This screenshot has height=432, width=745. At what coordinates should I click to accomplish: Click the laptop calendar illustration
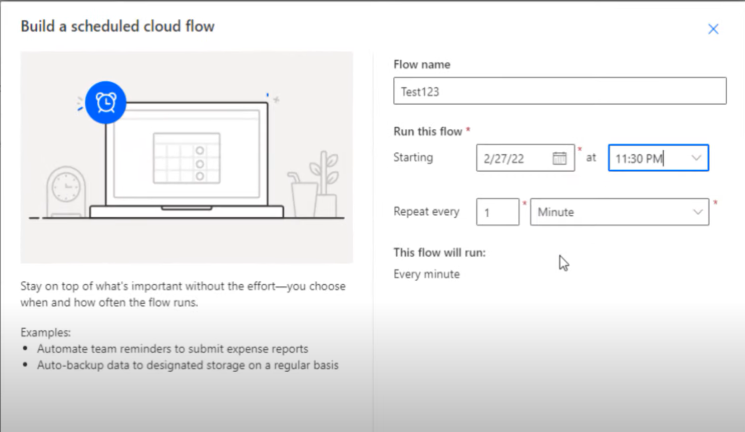(186, 158)
